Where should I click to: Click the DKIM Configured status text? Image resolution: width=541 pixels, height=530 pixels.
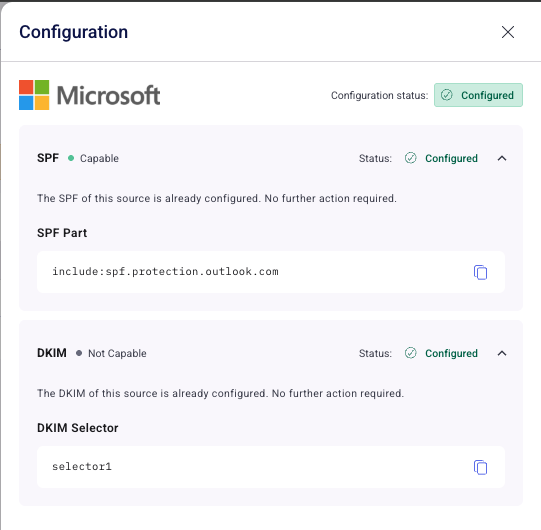tap(451, 353)
